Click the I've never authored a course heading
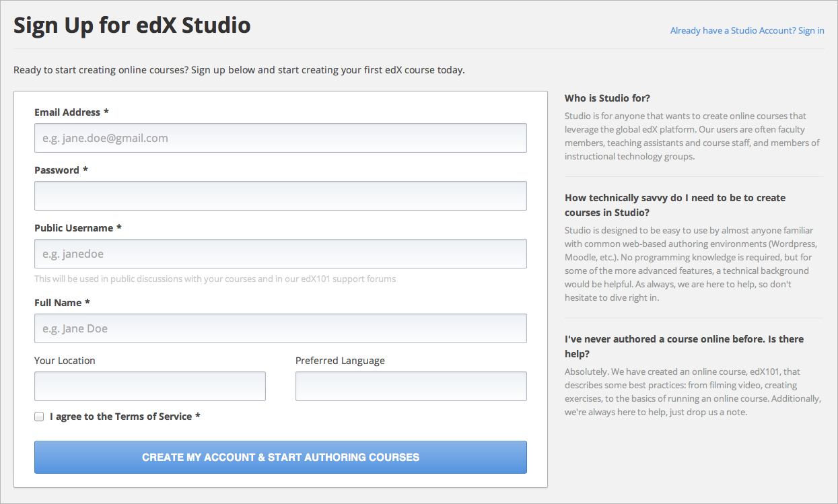Image resolution: width=838 pixels, height=504 pixels. coord(684,346)
